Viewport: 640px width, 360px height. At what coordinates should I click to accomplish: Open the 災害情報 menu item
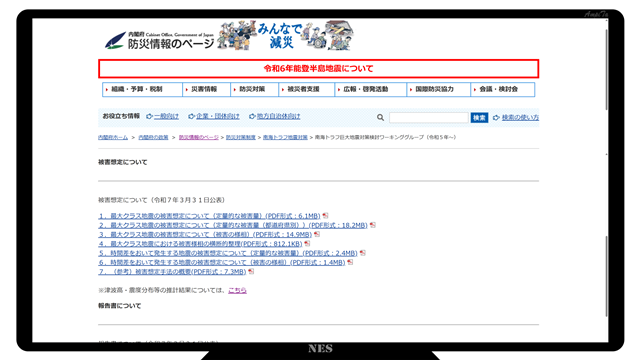point(207,89)
